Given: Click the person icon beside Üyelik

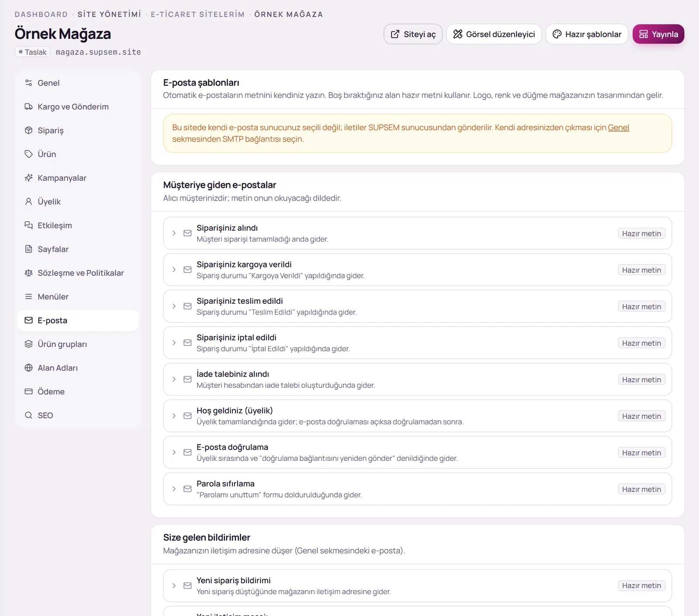Looking at the screenshot, I should tap(28, 201).
